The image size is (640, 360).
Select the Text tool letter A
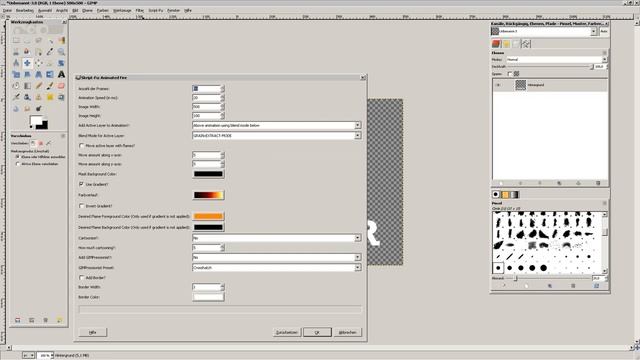[x=61, y=75]
